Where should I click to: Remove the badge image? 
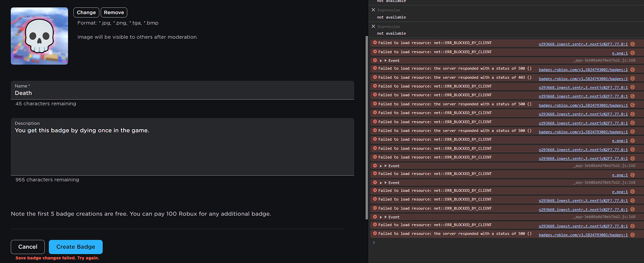[114, 13]
